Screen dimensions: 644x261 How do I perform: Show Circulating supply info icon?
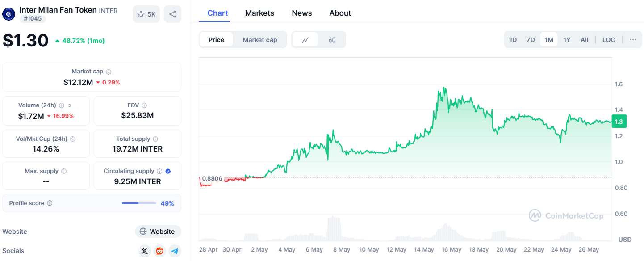(159, 171)
